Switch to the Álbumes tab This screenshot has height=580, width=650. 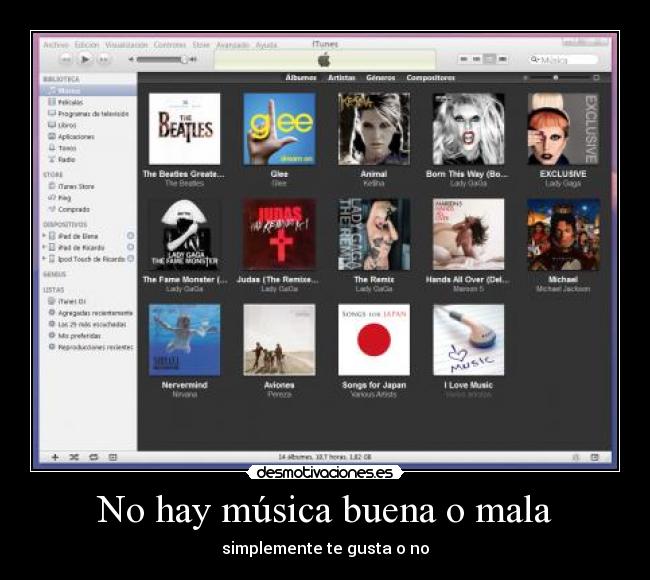tap(301, 78)
